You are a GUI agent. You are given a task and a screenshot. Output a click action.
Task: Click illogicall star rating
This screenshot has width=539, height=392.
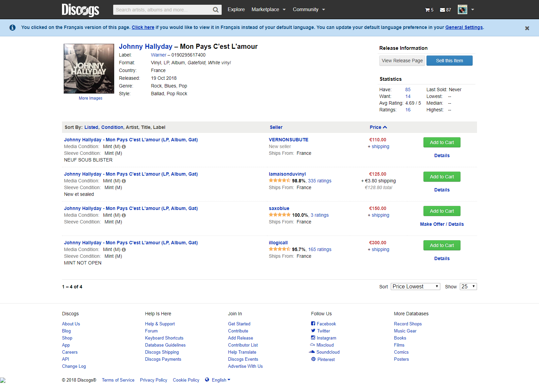click(x=280, y=249)
